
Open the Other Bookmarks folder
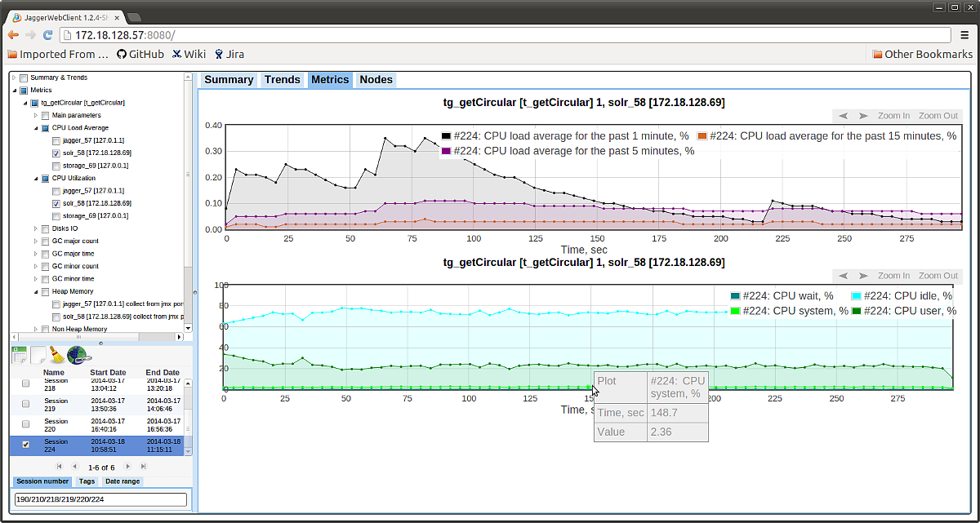tap(923, 55)
